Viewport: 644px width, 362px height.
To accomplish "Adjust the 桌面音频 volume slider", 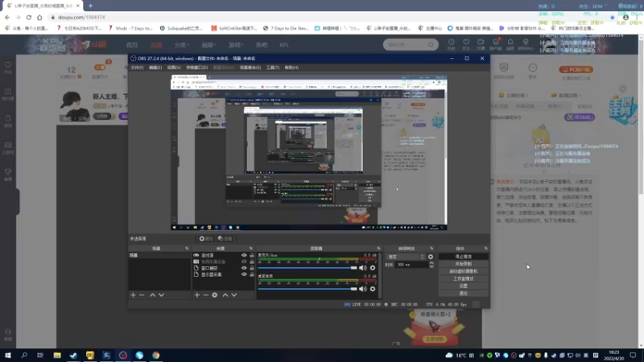I will point(308,289).
